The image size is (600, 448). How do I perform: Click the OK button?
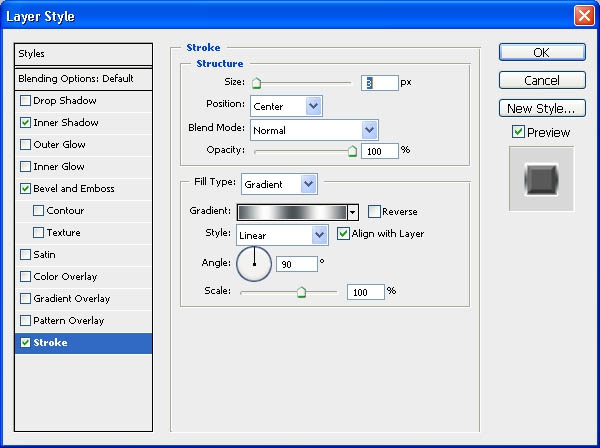click(x=542, y=52)
